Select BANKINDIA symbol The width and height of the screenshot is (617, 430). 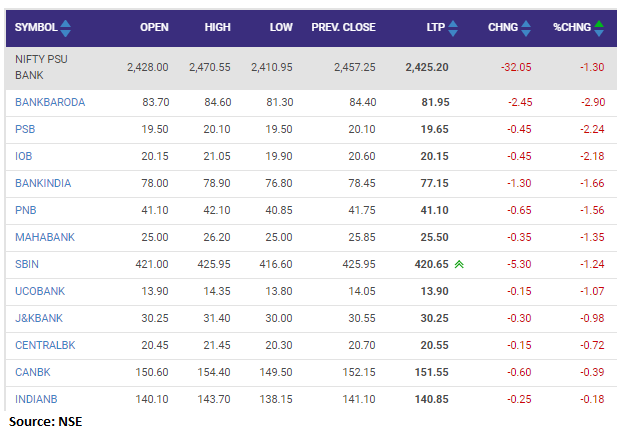(44, 183)
